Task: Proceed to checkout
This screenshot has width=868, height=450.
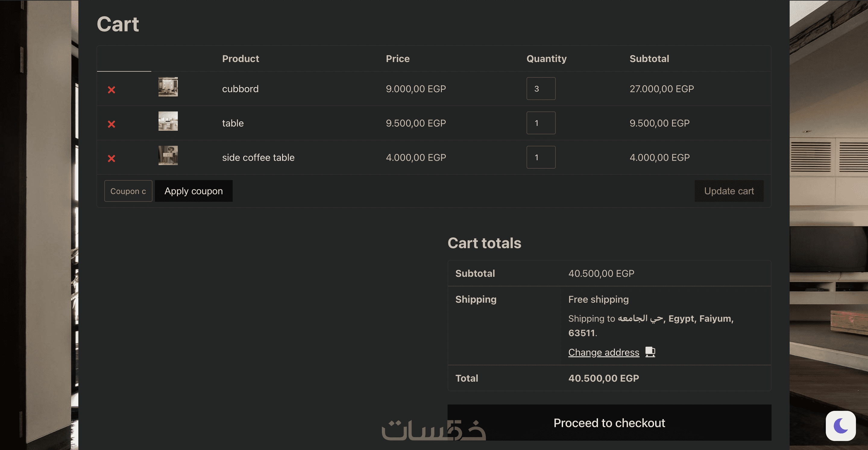Action: pyautogui.click(x=609, y=423)
